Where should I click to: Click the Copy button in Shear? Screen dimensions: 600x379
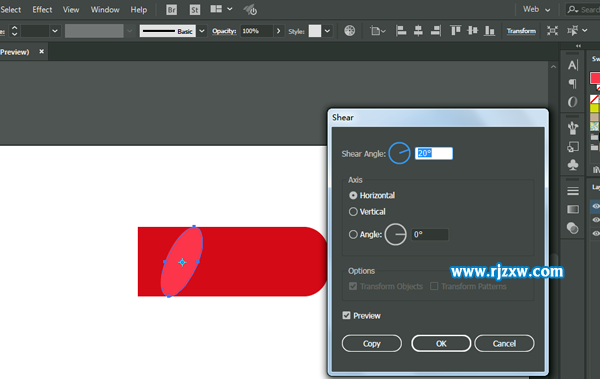tap(372, 343)
